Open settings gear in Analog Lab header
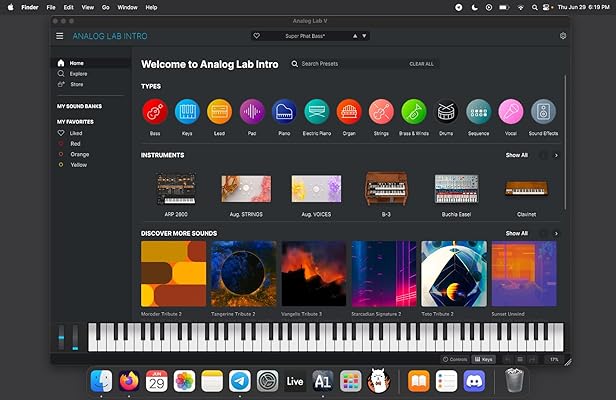616x400 pixels. [x=563, y=36]
